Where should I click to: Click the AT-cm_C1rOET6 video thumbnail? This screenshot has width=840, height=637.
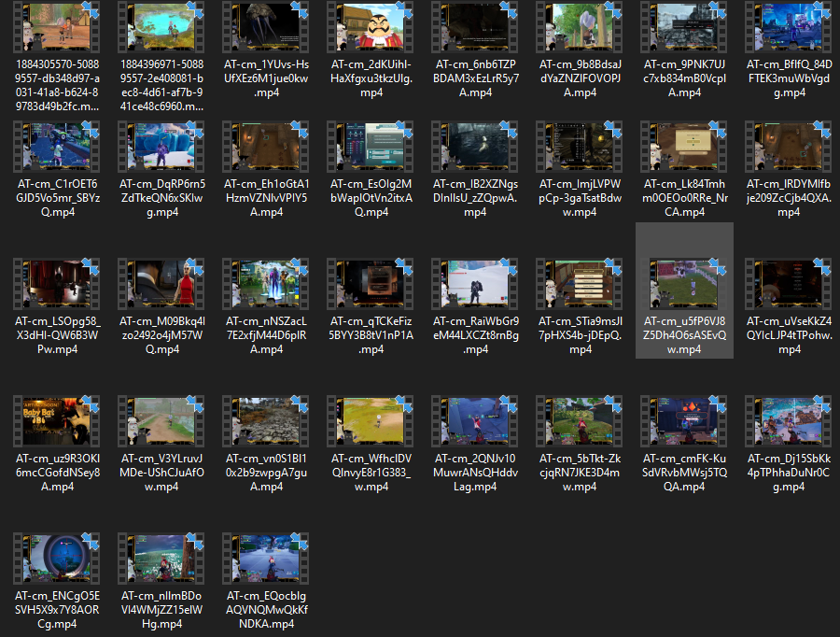click(x=57, y=149)
